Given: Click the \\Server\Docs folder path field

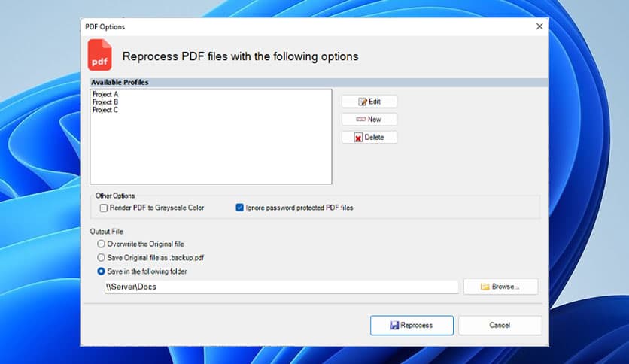Looking at the screenshot, I should [281, 287].
